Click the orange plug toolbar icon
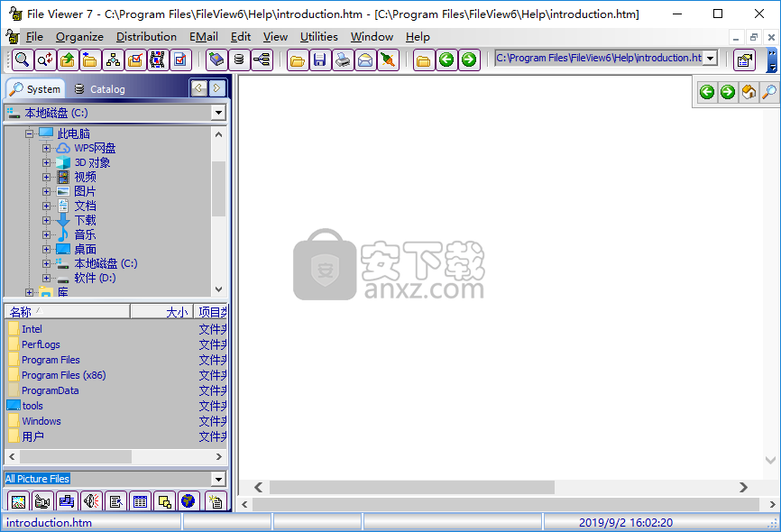Image resolution: width=781 pixels, height=532 pixels. click(388, 60)
